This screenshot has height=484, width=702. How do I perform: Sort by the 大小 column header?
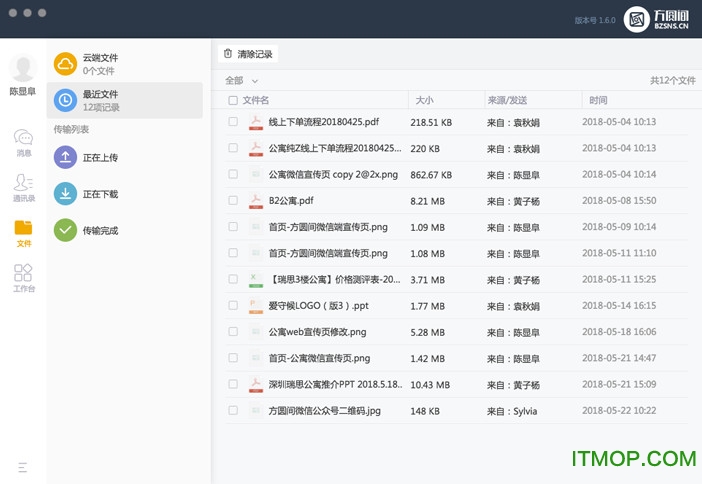coord(424,100)
